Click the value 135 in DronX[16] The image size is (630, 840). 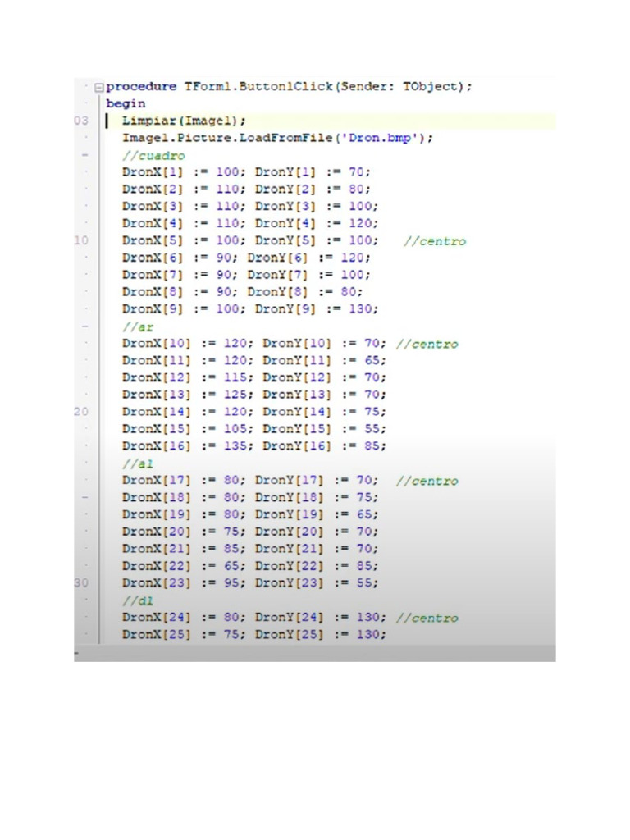[x=235, y=446]
